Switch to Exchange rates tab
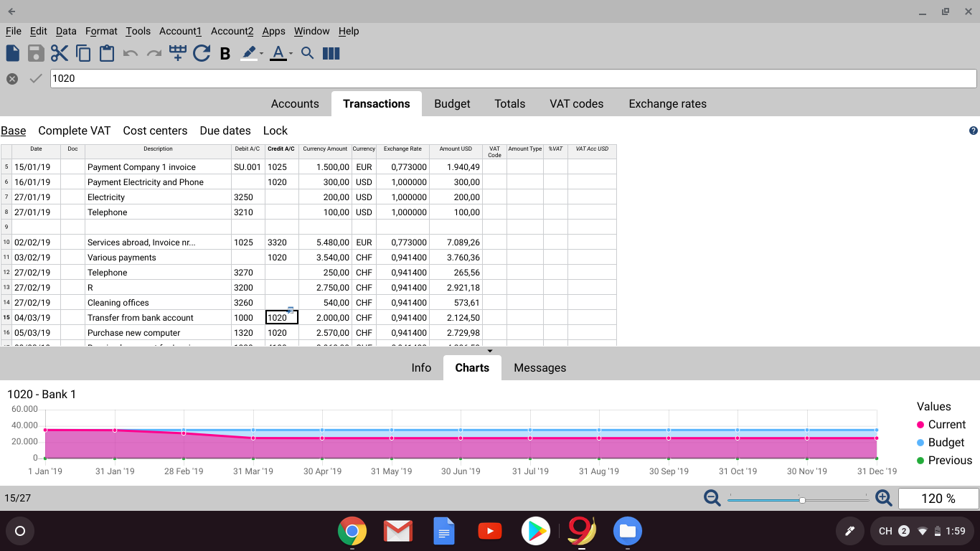Viewport: 980px width, 551px height. [668, 104]
